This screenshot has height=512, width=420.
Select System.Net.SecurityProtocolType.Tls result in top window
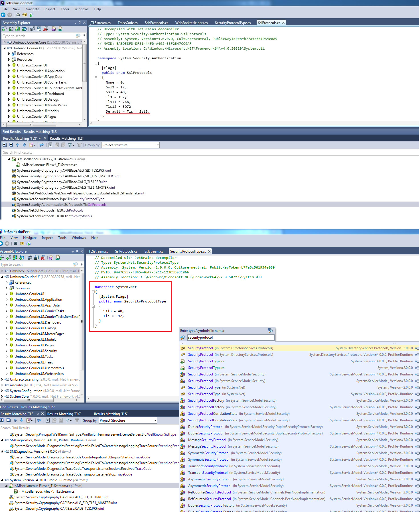(x=60, y=199)
